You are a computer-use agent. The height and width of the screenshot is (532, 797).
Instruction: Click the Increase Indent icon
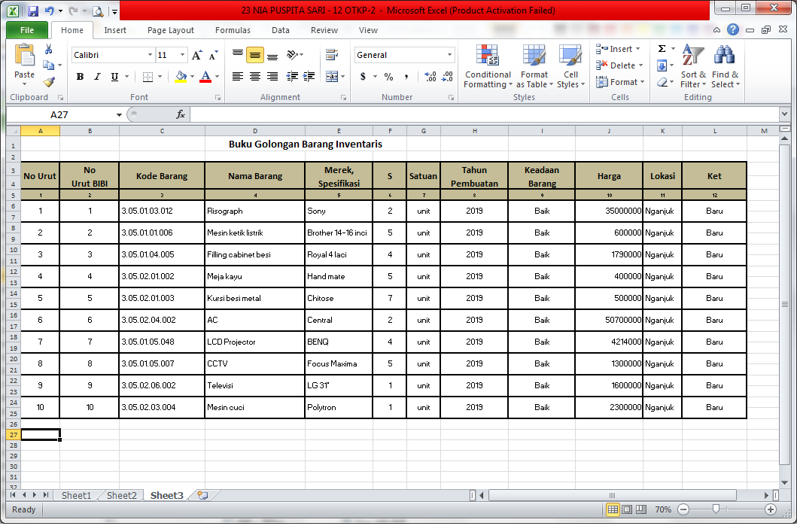(x=309, y=77)
